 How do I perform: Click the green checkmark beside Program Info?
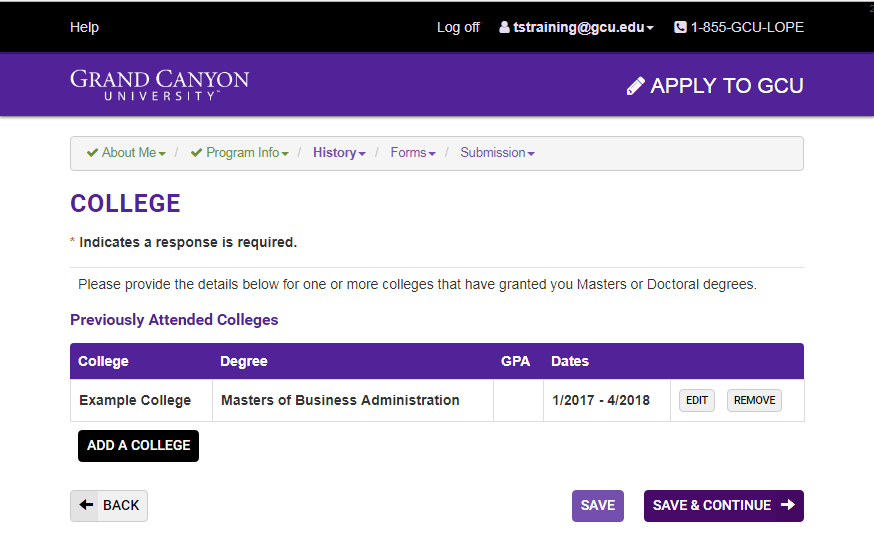tap(196, 153)
